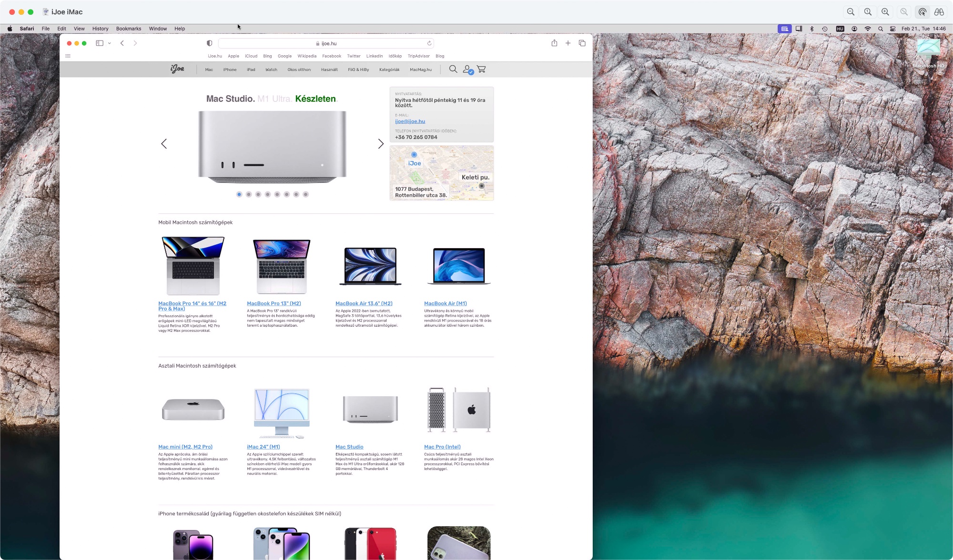Open the iMac 24" (M1) link
Screen dimensions: 953x560
pyautogui.click(x=264, y=447)
